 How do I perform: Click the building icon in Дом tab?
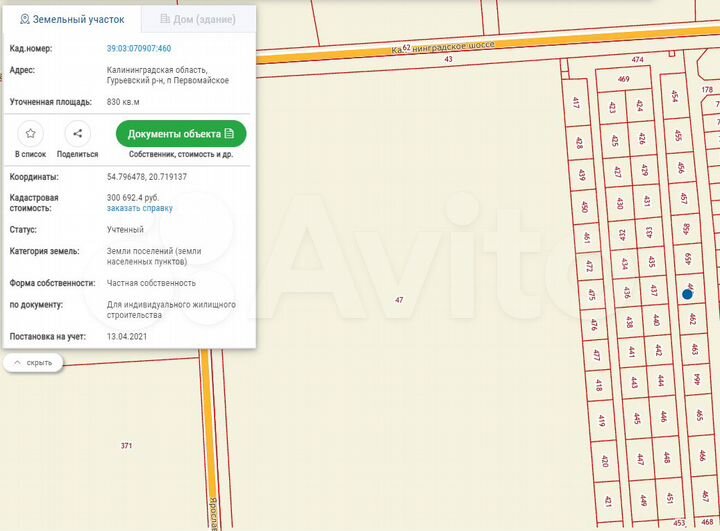[x=165, y=19]
